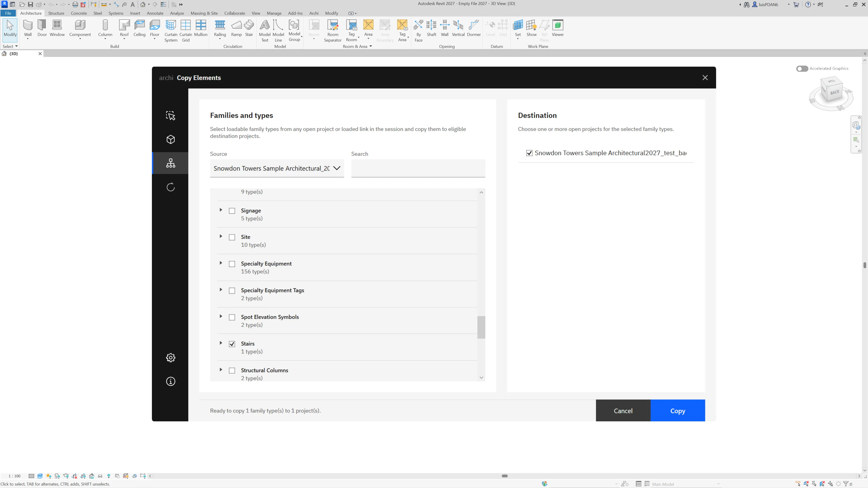This screenshot has height=488, width=868.
Task: Uncheck Snowdon Towers destination project checkbox
Action: coord(529,153)
